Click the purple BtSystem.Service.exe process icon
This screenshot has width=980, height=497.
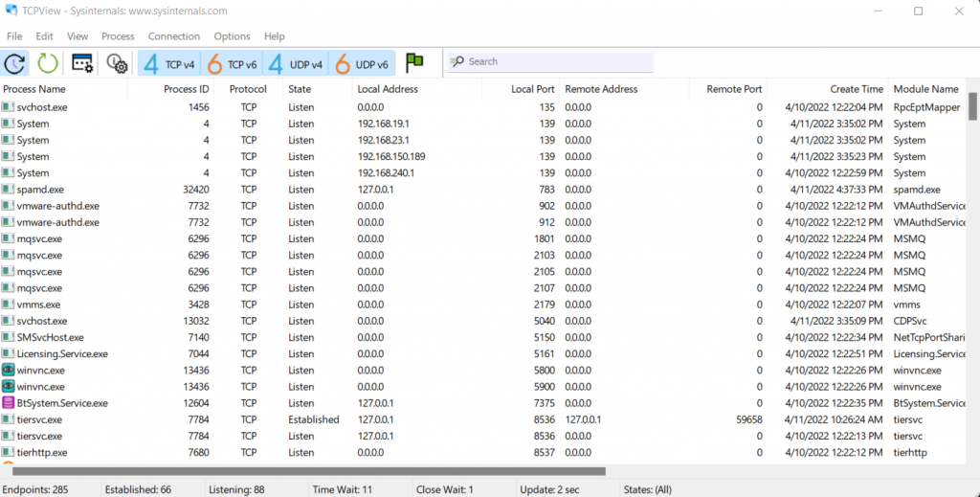click(x=8, y=402)
